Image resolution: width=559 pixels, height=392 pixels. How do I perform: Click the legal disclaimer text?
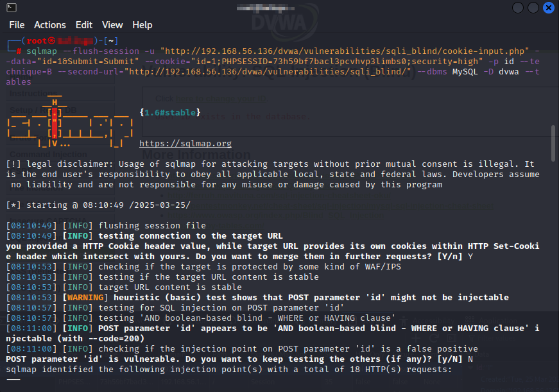coord(273,175)
